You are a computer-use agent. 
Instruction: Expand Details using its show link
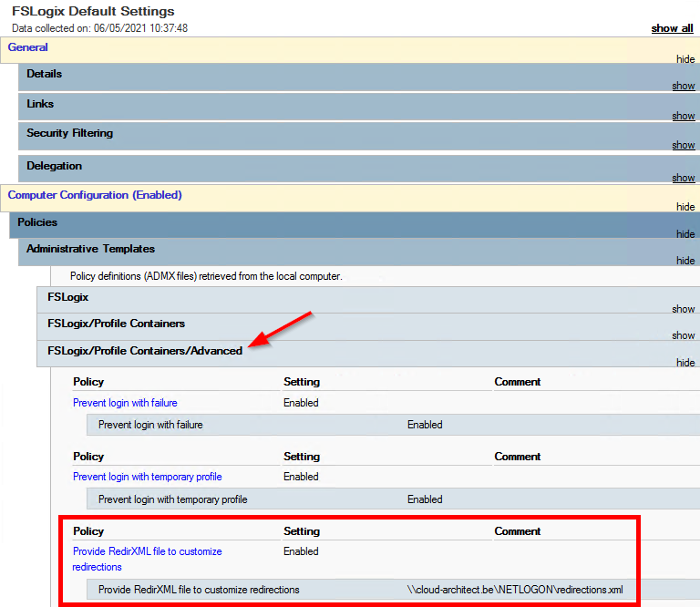pyautogui.click(x=683, y=86)
